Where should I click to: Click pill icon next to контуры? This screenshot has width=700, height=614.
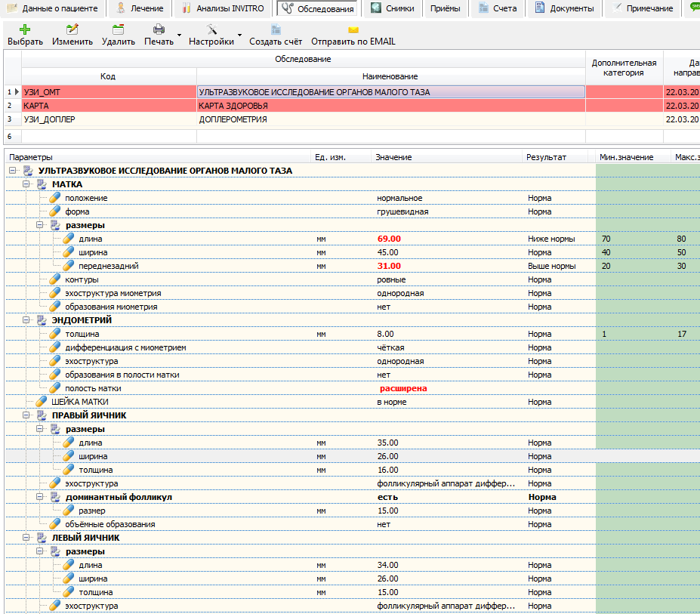[55, 279]
